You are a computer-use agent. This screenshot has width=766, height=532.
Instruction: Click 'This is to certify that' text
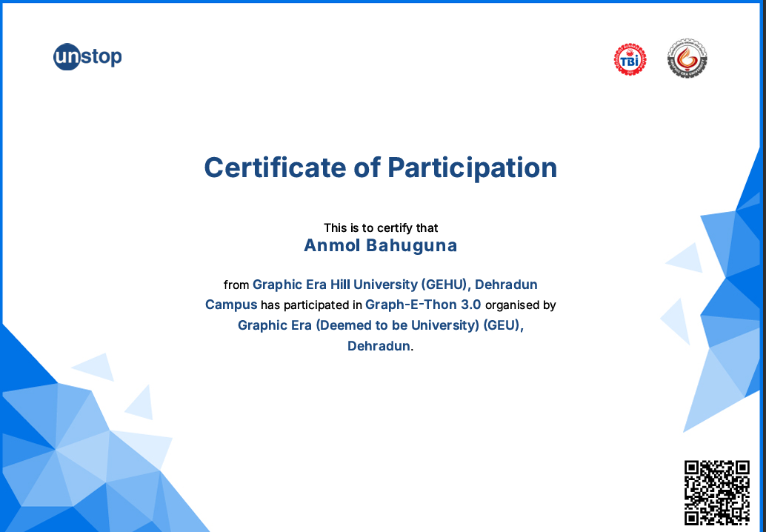click(x=381, y=227)
